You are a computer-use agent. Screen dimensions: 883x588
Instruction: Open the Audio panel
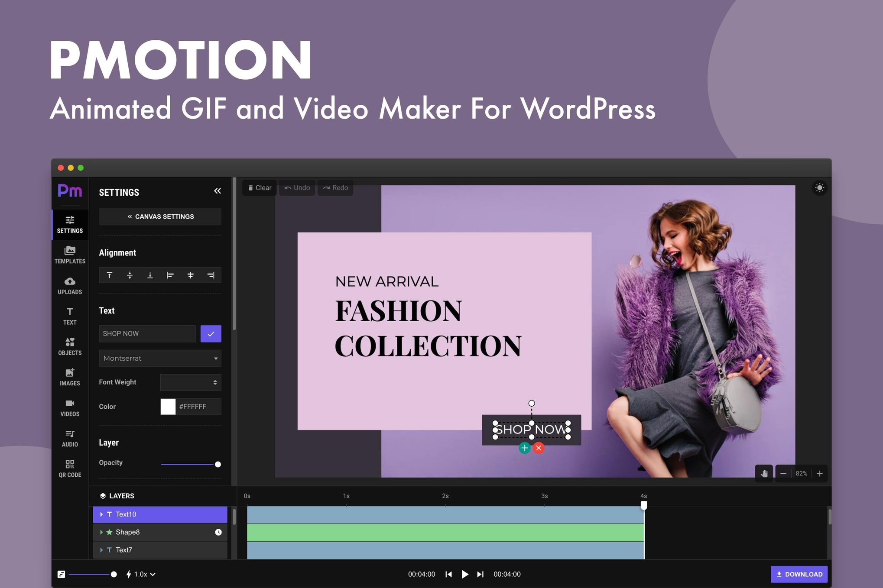tap(69, 438)
